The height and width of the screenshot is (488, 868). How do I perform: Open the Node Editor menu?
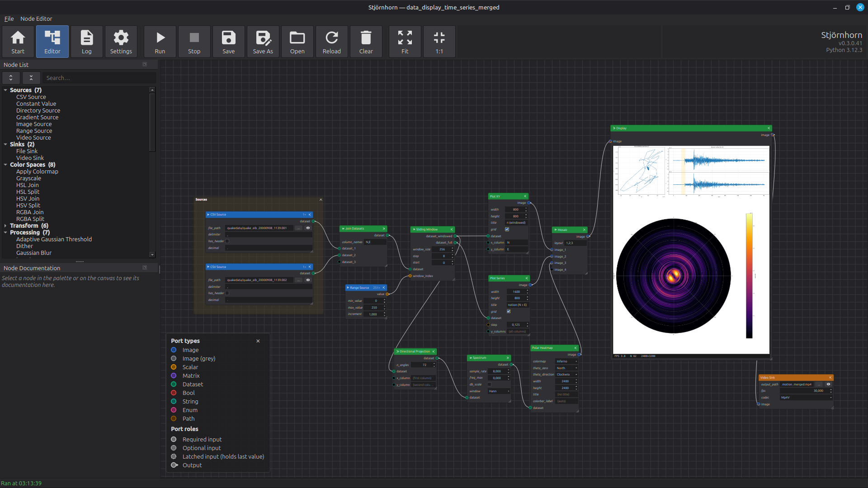36,19
